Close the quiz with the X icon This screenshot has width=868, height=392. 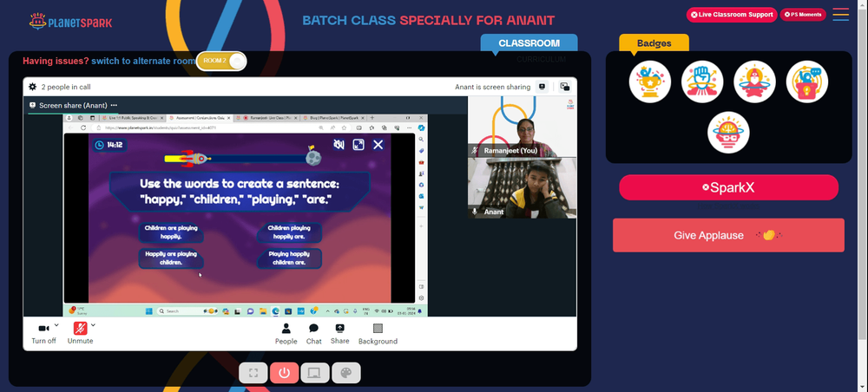click(x=378, y=145)
